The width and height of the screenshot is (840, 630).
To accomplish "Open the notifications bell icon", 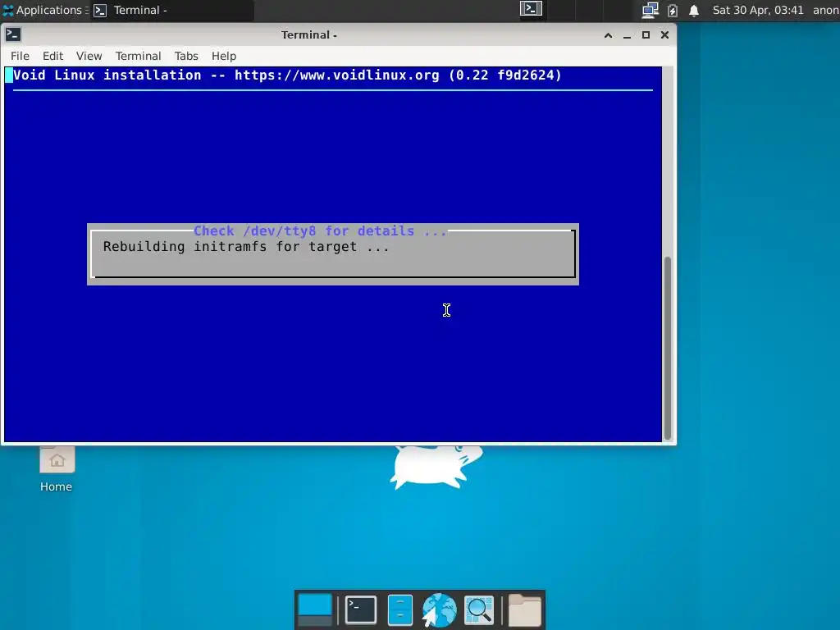I will pyautogui.click(x=694, y=10).
